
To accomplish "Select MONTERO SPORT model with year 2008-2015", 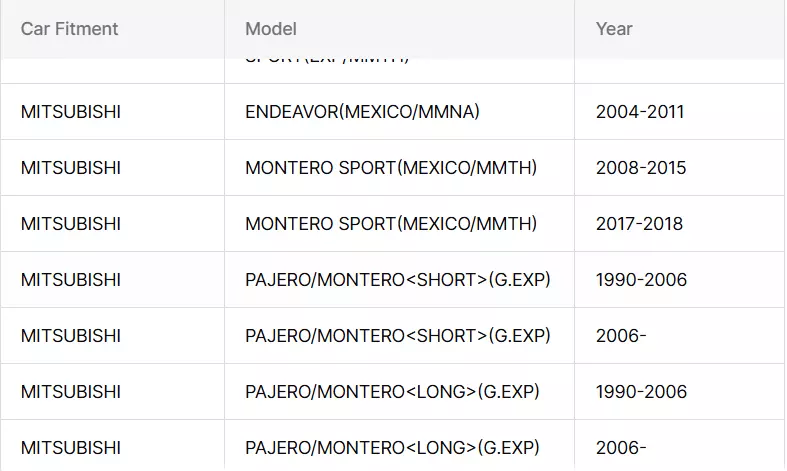I will (391, 168).
